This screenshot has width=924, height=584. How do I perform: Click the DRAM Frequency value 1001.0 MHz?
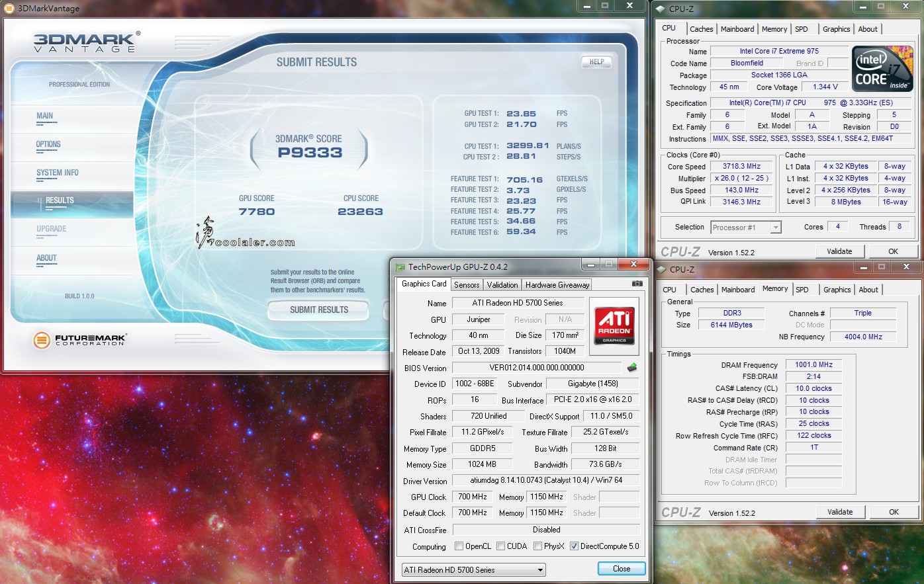click(813, 364)
